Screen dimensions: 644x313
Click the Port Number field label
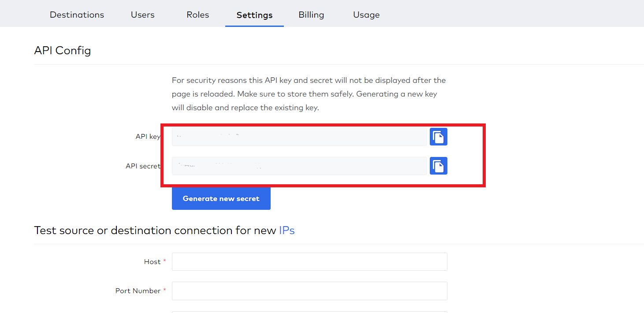pos(138,291)
